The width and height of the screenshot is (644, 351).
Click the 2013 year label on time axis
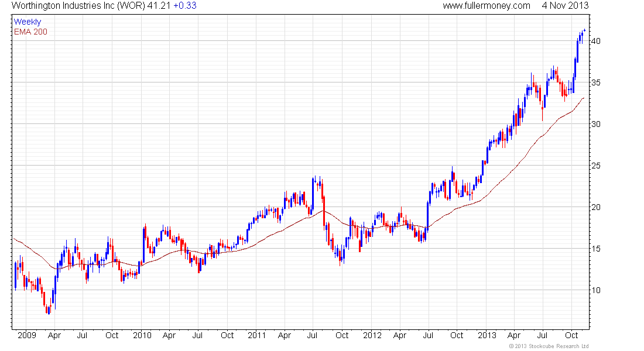coord(487,335)
